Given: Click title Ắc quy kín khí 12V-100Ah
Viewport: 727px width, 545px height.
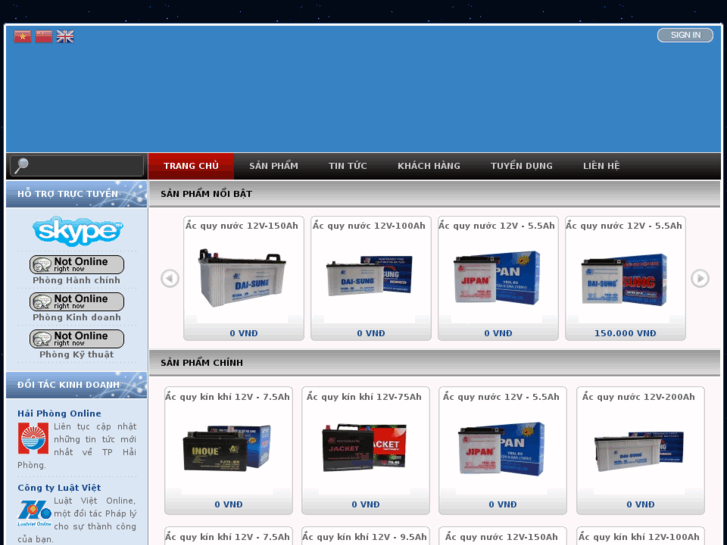Looking at the screenshot, I should pos(639,537).
